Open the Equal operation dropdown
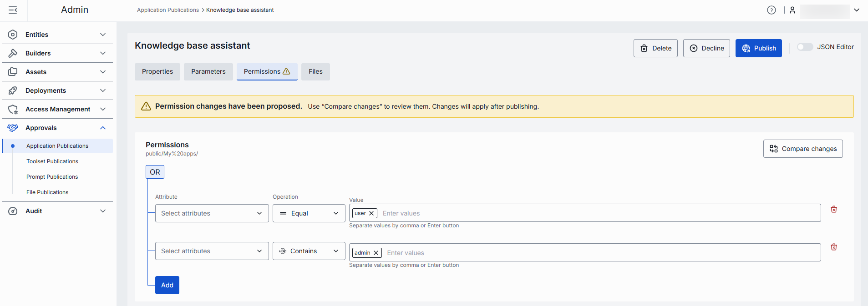 point(309,213)
